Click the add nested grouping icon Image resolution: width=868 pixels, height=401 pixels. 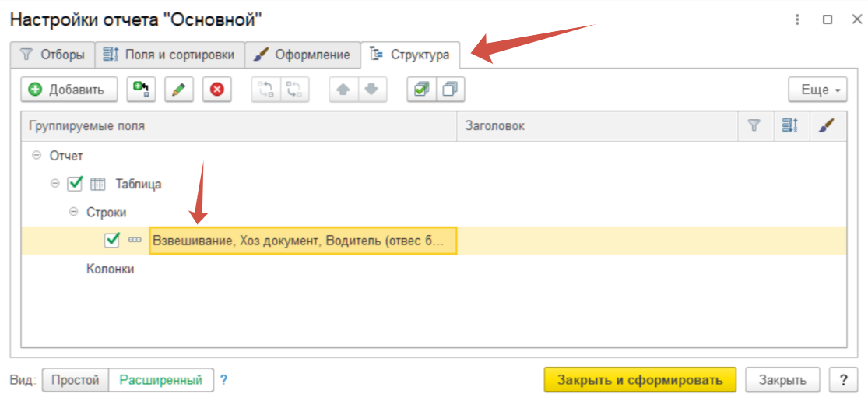(x=141, y=90)
